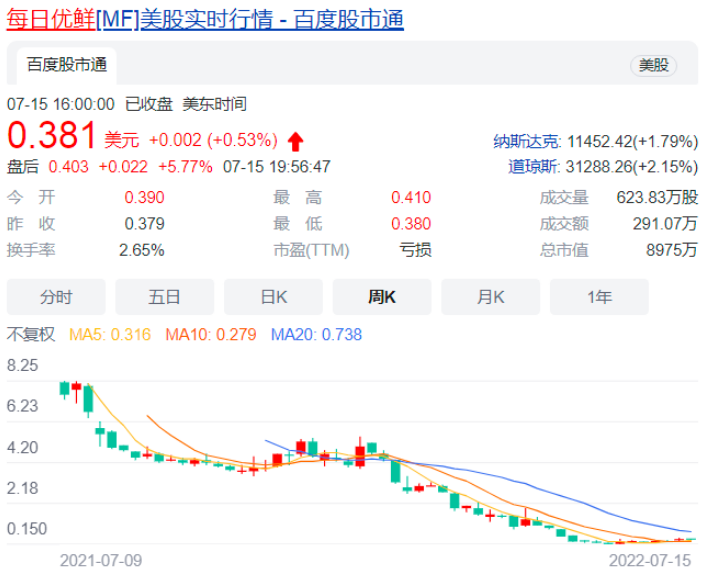
Task: Click the MA10: 0.279 indicator
Action: tap(211, 335)
